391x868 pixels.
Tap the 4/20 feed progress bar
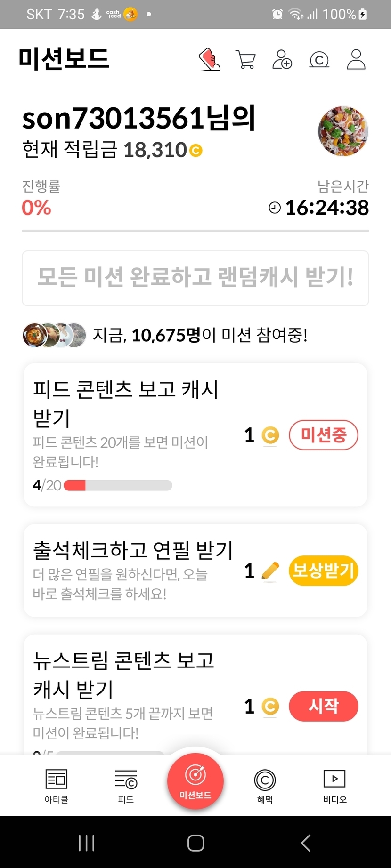click(118, 485)
